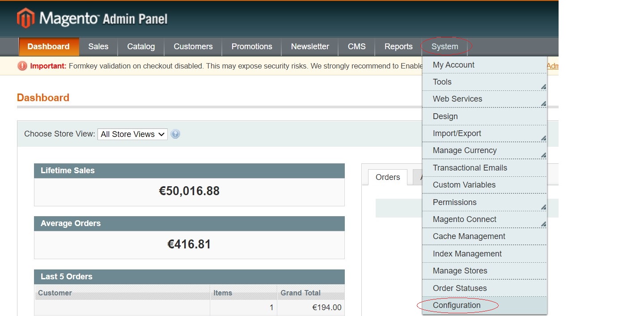Switch to the Orders tab
Image resolution: width=644 pixels, height=316 pixels.
pos(388,177)
